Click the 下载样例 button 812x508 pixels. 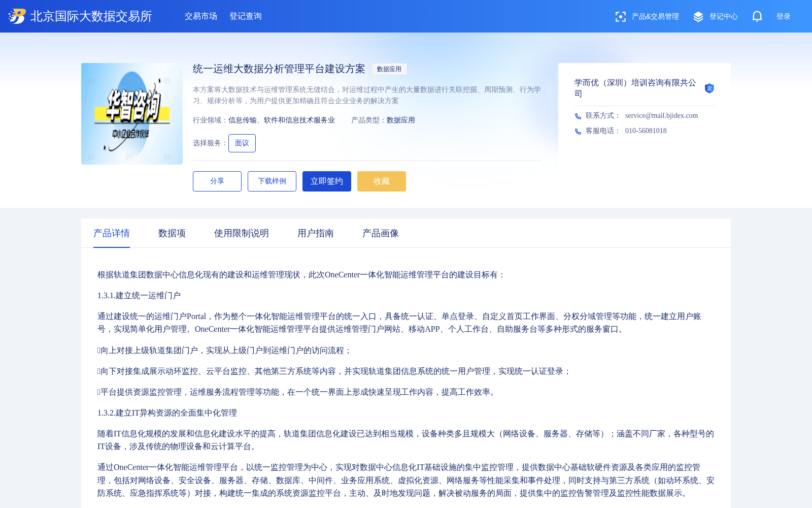(x=272, y=181)
